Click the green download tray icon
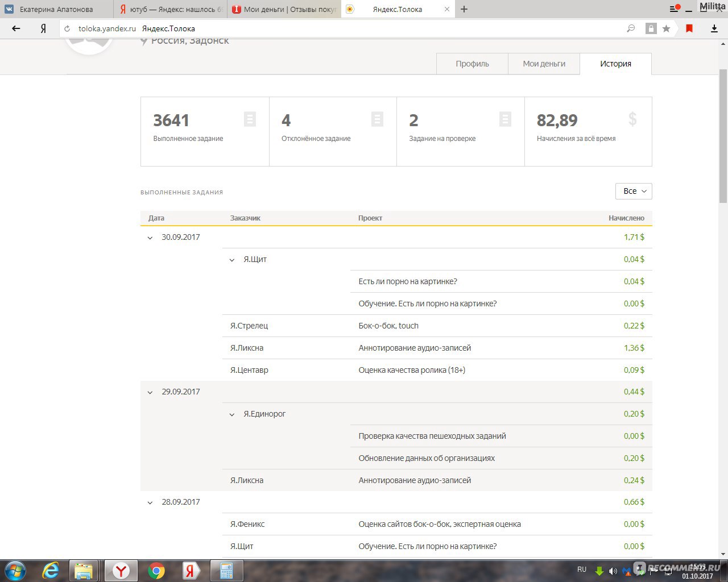 pyautogui.click(x=599, y=571)
